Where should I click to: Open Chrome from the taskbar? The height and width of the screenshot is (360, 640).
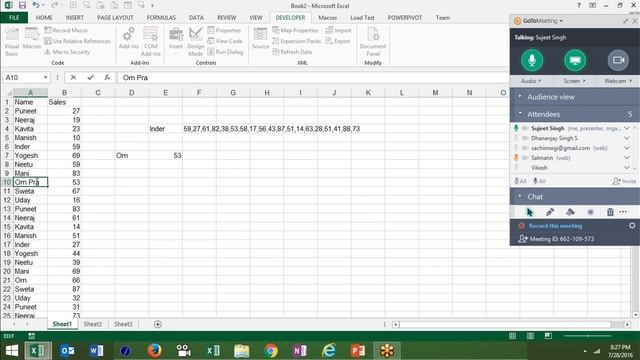pos(271,351)
